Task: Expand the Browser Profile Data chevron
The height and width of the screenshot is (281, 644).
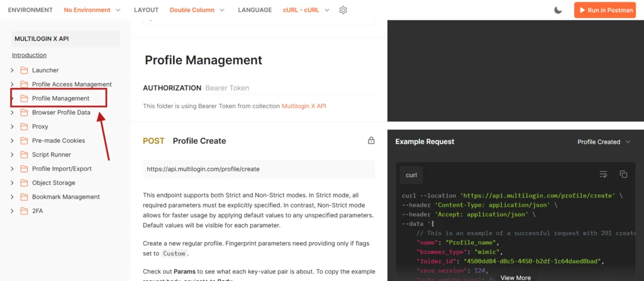Action: (x=13, y=113)
